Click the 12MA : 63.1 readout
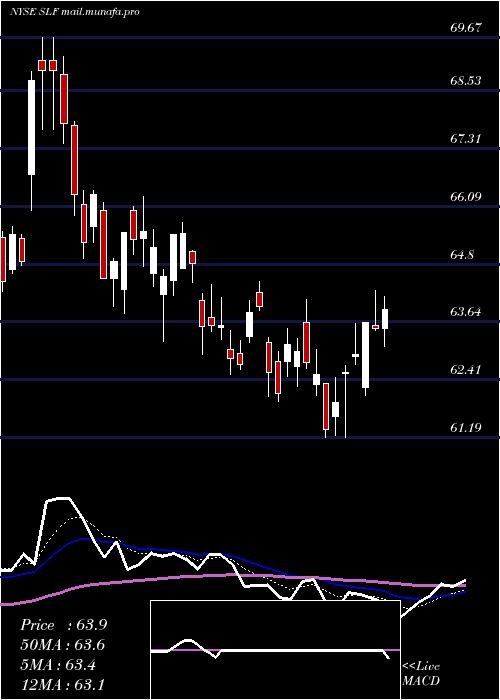This screenshot has width=500, height=700. coord(63,684)
